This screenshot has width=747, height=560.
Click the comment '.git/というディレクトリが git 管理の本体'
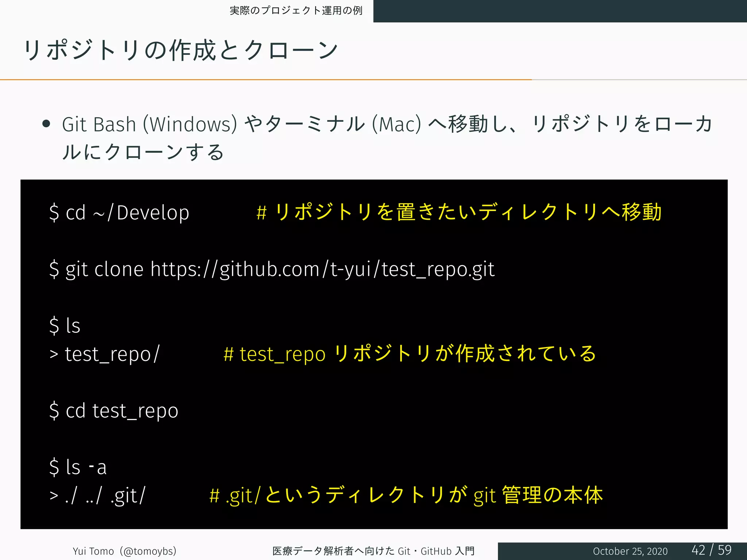pyautogui.click(x=406, y=495)
